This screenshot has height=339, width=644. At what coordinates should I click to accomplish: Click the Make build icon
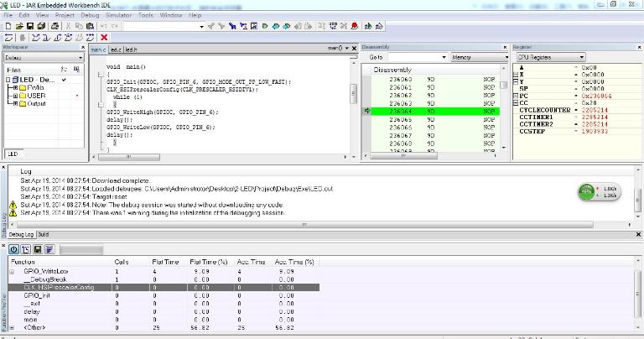coord(333,26)
